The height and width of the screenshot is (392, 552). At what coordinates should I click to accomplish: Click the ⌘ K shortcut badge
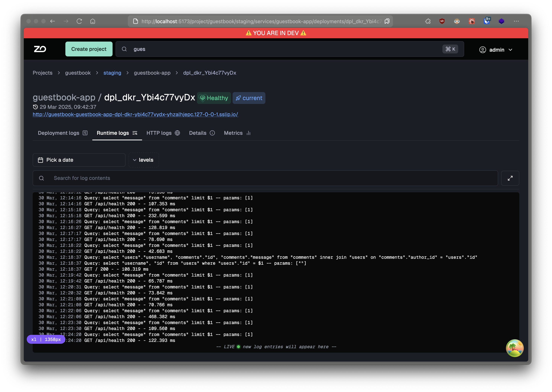point(450,49)
